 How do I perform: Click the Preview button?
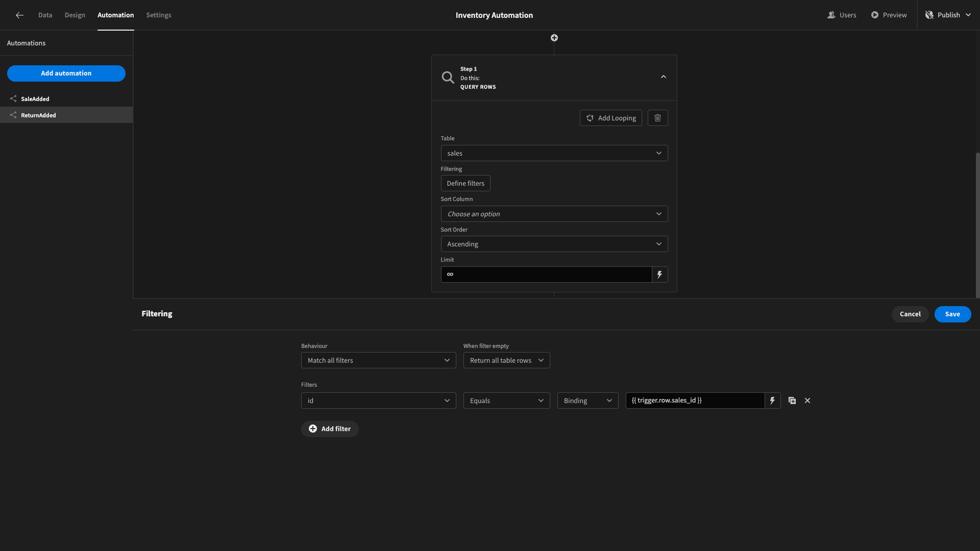(x=889, y=15)
